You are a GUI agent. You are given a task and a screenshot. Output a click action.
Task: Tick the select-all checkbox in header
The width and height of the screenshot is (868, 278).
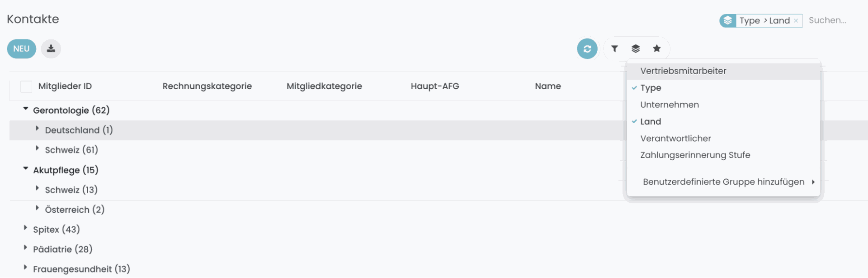pyautogui.click(x=26, y=86)
